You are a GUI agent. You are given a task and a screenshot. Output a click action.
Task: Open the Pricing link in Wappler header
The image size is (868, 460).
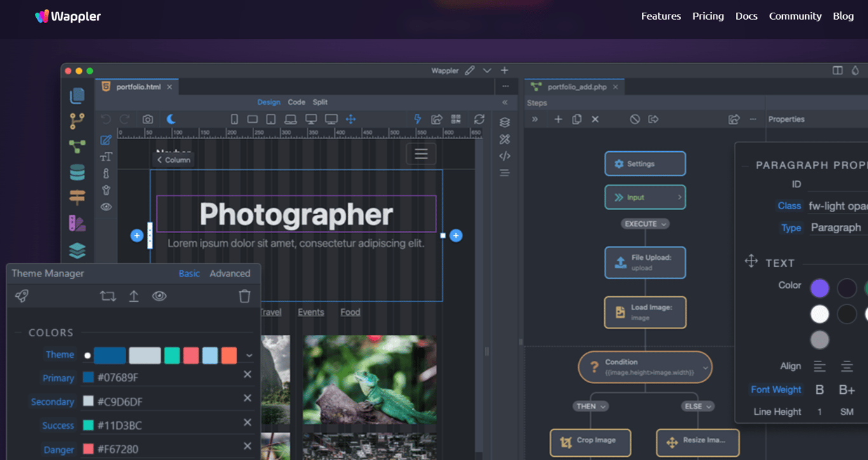click(x=708, y=17)
